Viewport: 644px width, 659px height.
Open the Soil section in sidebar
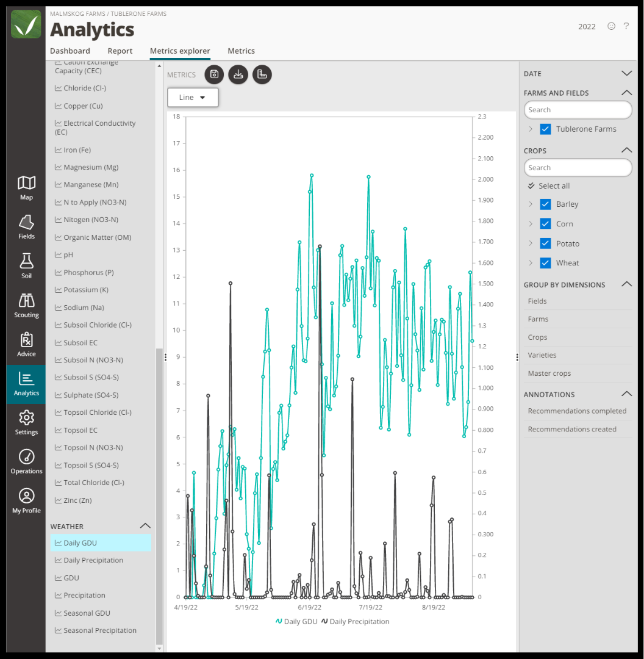pos(26,266)
